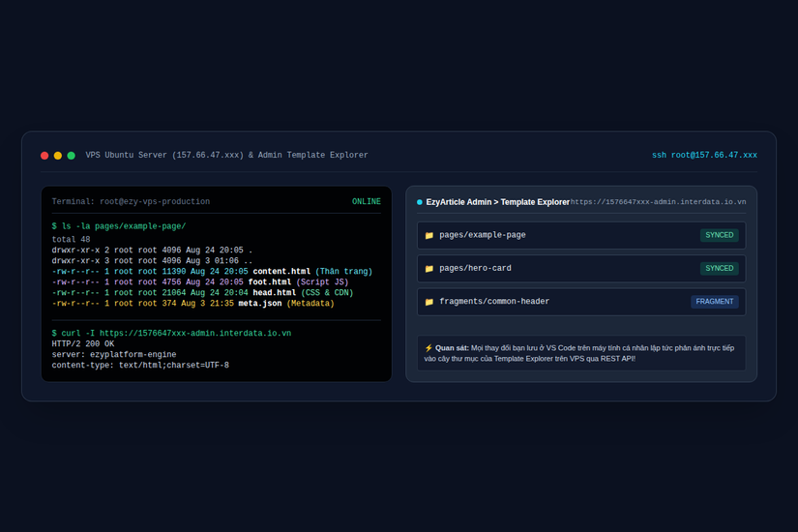Click the (Script JS) annotation
This screenshot has height=532, width=798.
pyautogui.click(x=323, y=282)
